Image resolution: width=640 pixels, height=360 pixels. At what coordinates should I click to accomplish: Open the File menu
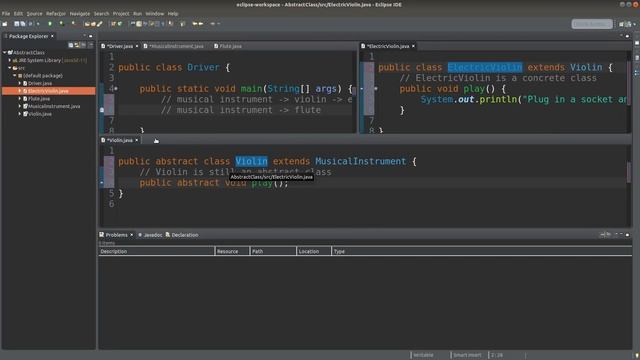click(6, 13)
